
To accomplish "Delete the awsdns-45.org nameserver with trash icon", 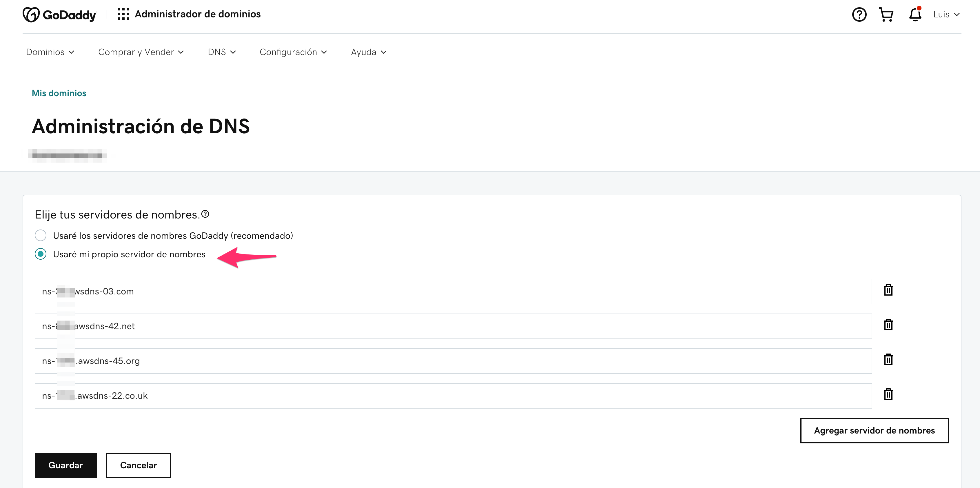I will click(888, 359).
